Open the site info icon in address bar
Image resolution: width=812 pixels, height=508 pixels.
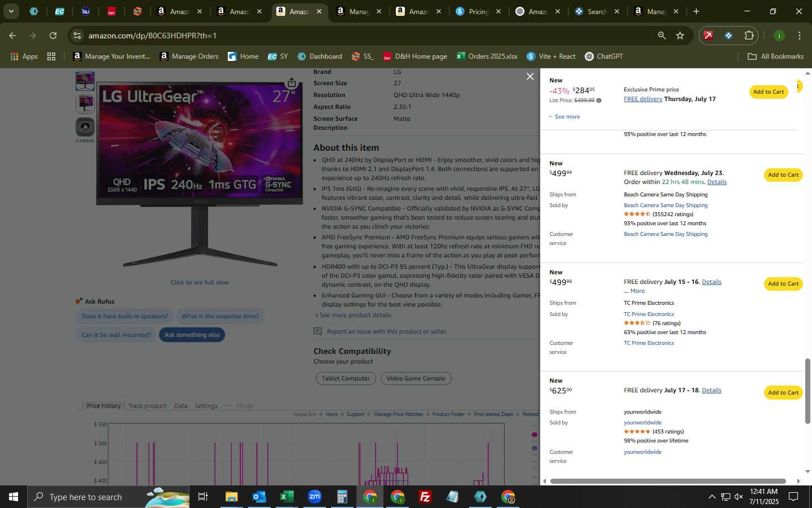coord(77,36)
